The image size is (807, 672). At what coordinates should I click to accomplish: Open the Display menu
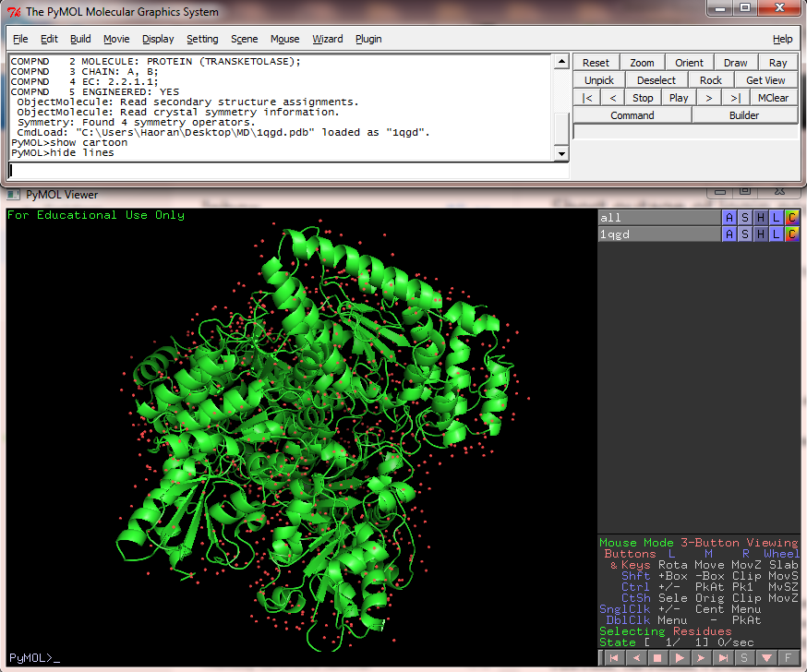[158, 39]
